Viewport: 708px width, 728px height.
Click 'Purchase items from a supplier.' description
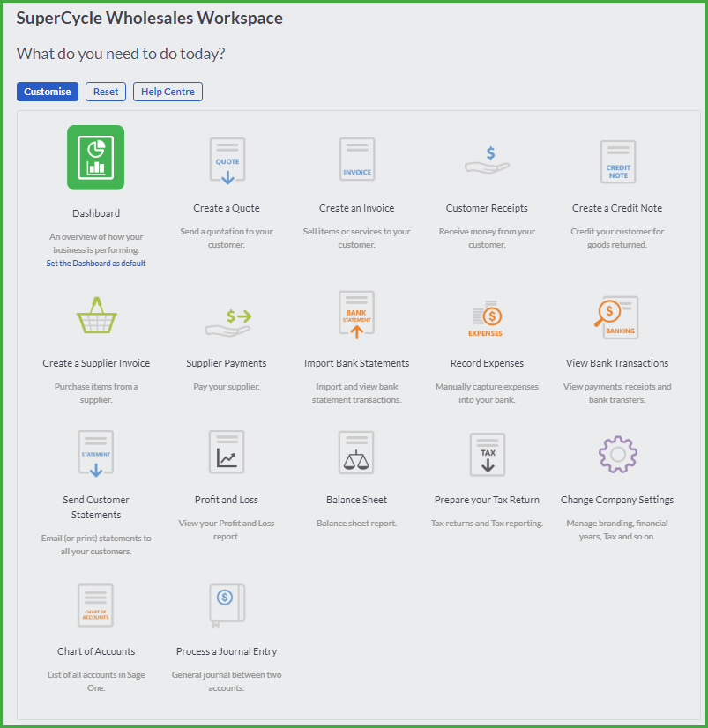(x=96, y=393)
